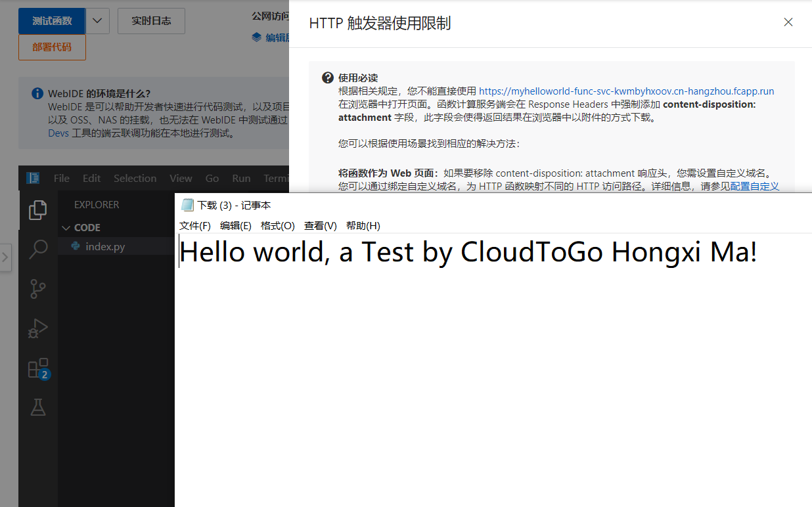
Task: Select the Testing flask icon
Action: tap(37, 407)
